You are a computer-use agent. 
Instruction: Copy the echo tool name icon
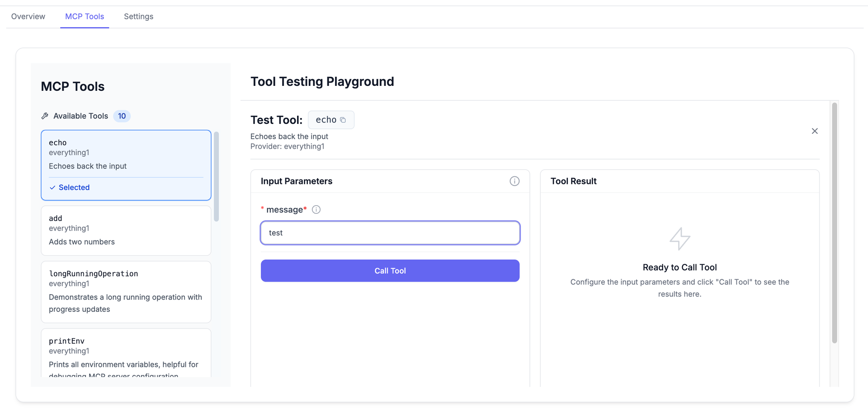click(343, 120)
